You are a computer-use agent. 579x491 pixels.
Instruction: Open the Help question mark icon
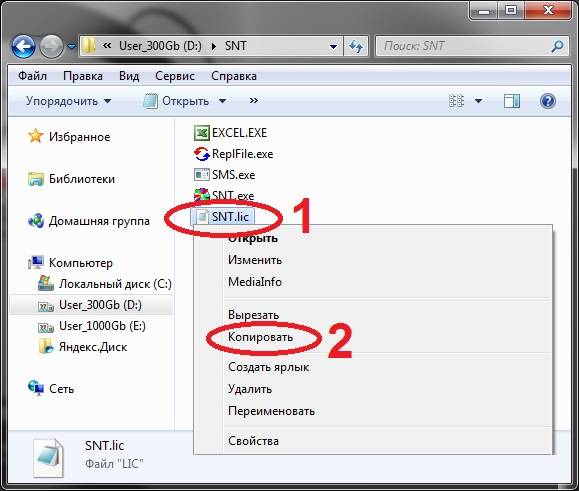548,101
